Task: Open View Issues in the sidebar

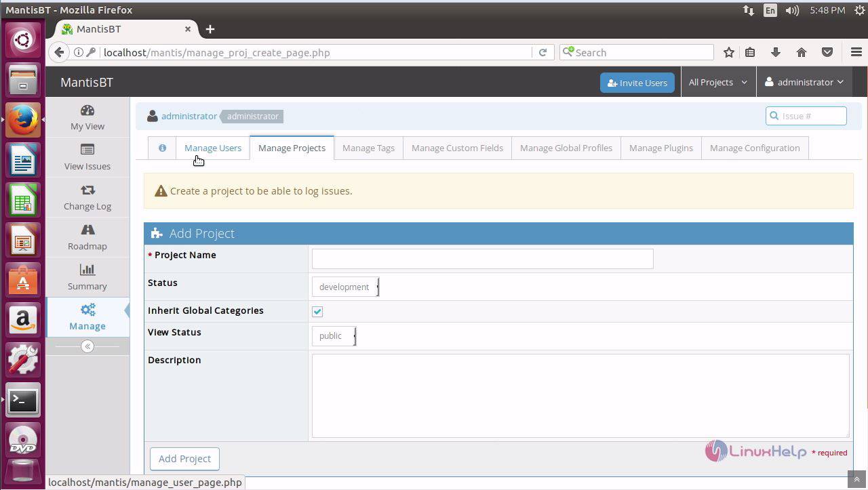Action: point(87,157)
